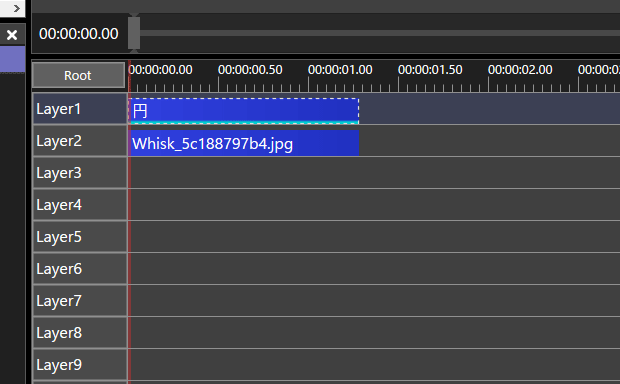Click the purple panel tab at left
Viewport: 620px width, 384px height.
coord(12,59)
